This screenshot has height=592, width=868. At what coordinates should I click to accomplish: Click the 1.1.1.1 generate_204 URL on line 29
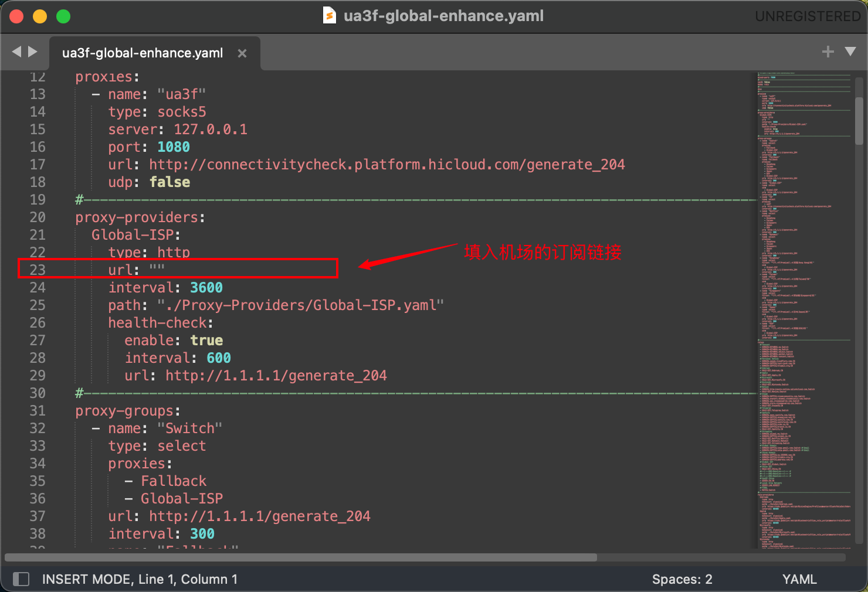[x=276, y=376]
